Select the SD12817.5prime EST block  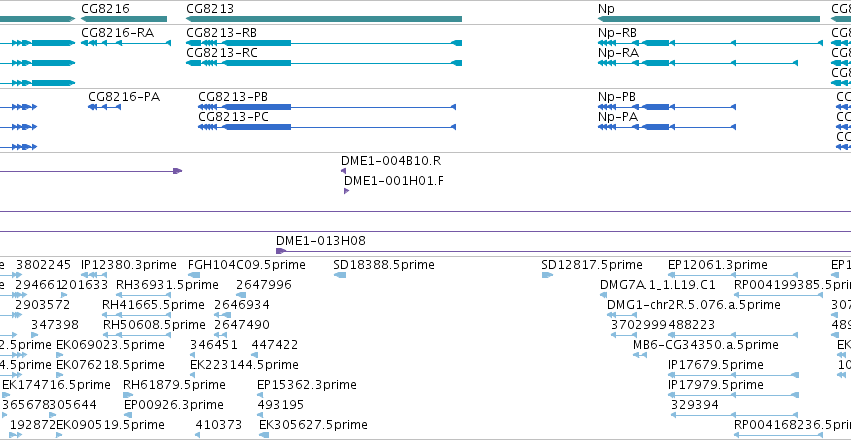547,275
